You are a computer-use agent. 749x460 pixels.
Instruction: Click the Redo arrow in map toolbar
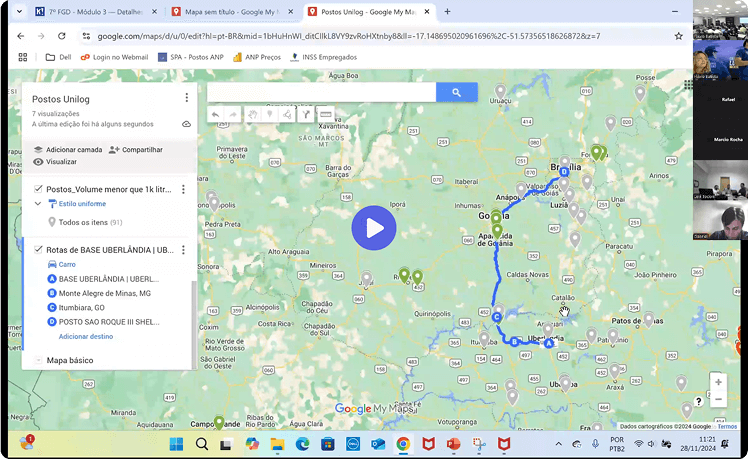[233, 115]
